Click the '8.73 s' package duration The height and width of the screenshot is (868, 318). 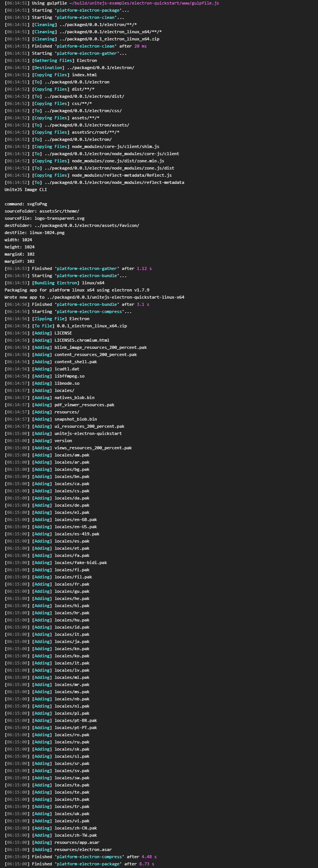pyautogui.click(x=147, y=864)
